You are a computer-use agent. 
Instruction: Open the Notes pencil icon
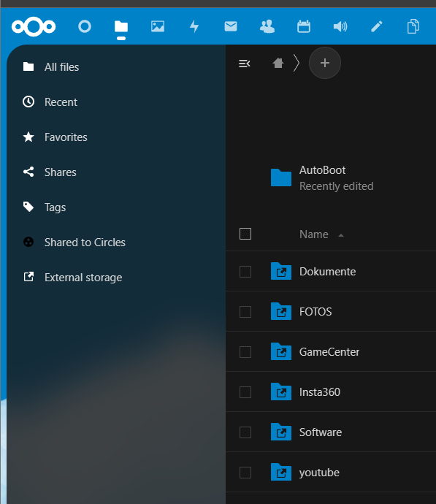(x=377, y=26)
